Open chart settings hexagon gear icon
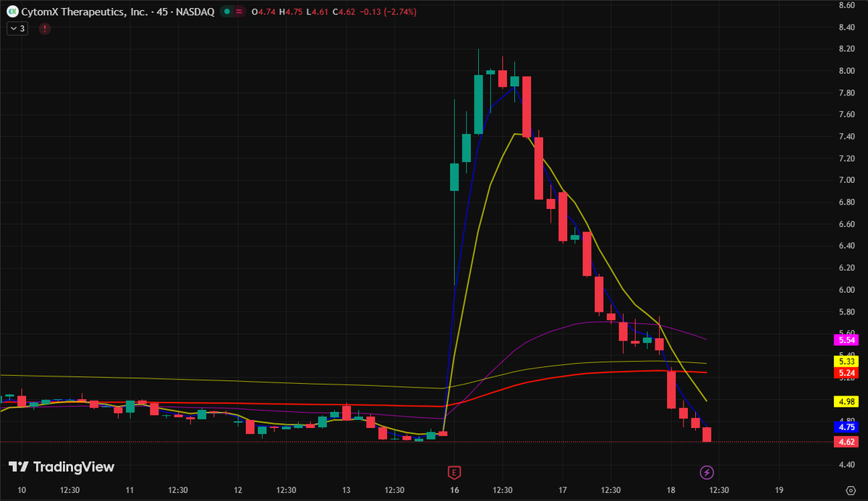 pos(851,489)
